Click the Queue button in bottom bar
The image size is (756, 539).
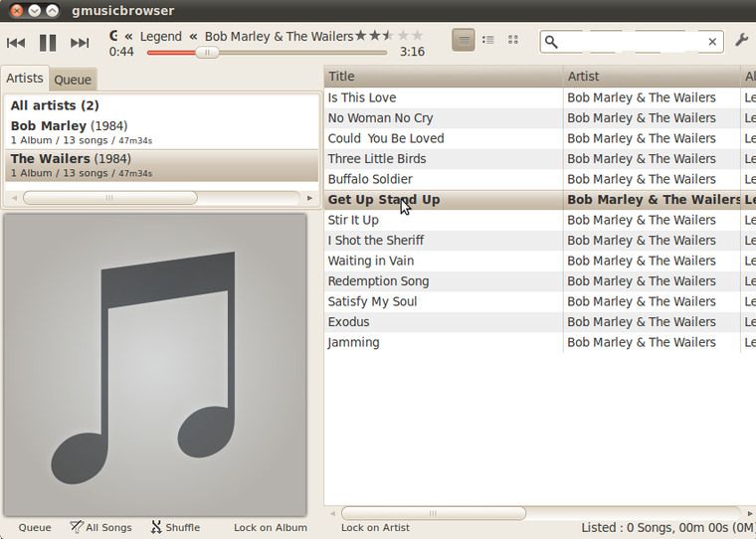(x=35, y=527)
